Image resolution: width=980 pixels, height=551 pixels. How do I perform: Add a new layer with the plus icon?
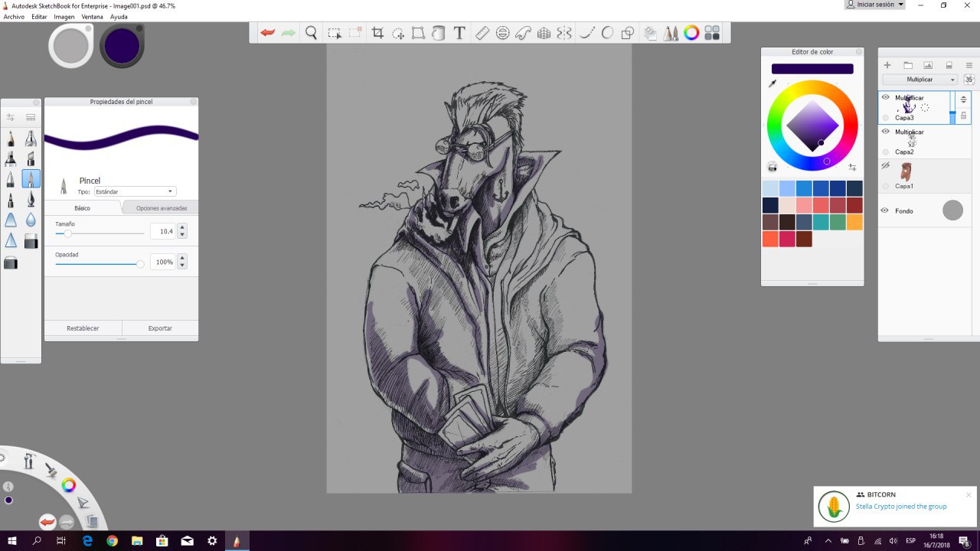click(887, 66)
